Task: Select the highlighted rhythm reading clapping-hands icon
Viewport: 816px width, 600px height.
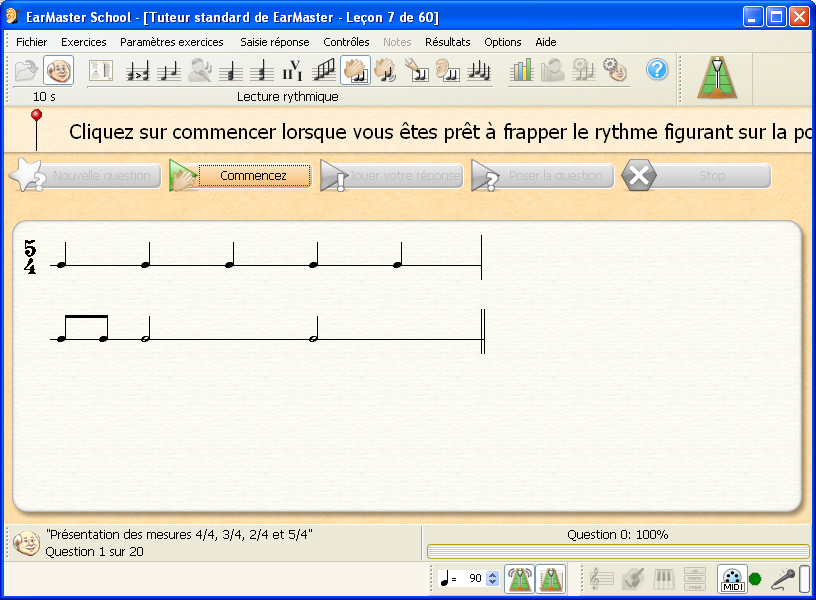Action: [x=355, y=70]
